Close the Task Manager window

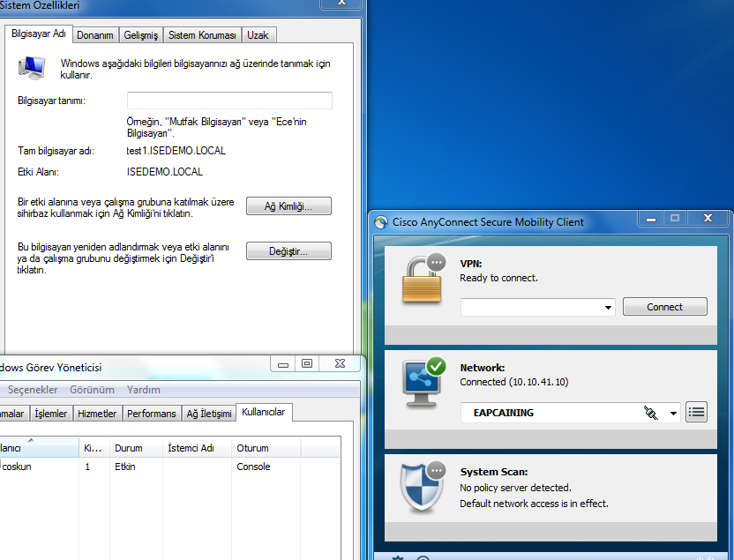pyautogui.click(x=341, y=363)
